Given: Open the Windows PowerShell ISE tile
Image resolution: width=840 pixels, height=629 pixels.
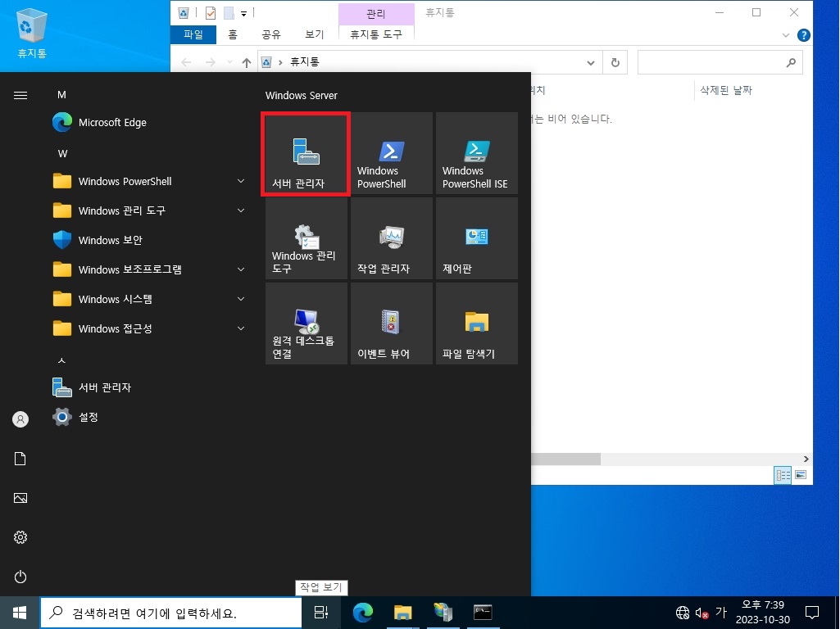Looking at the screenshot, I should pos(476,154).
